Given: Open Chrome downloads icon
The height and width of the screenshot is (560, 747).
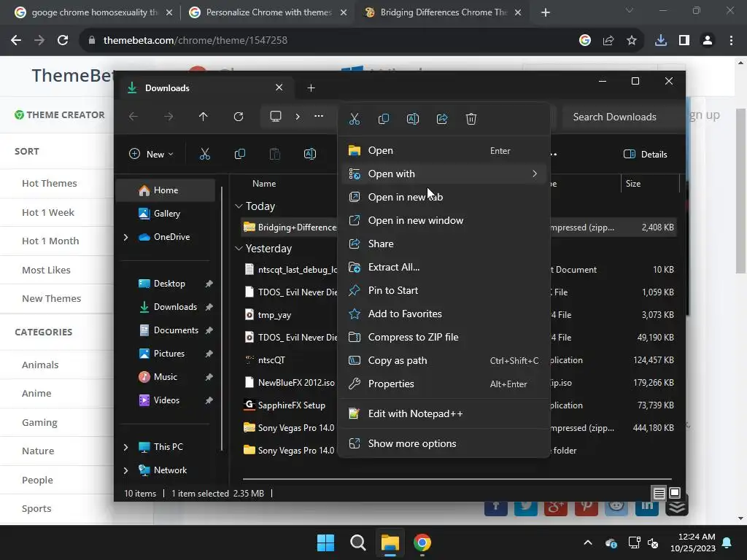Looking at the screenshot, I should pyautogui.click(x=661, y=41).
